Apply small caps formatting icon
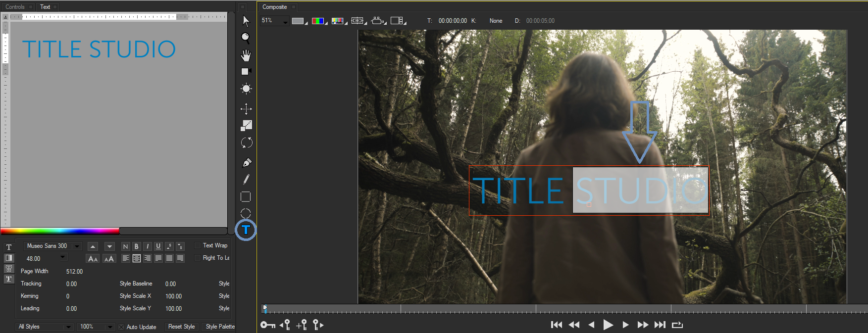Viewport: 868px width, 333px height. (x=109, y=259)
